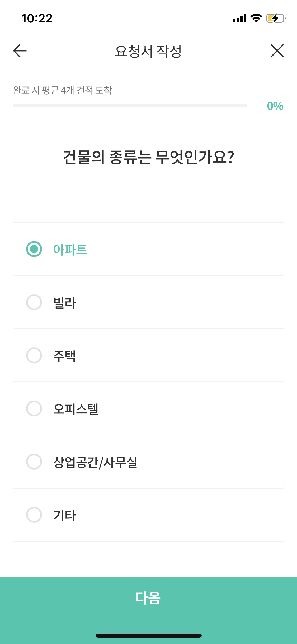Image resolution: width=297 pixels, height=644 pixels.
Task: Tap the clock showing 10:22
Action: 37,18
